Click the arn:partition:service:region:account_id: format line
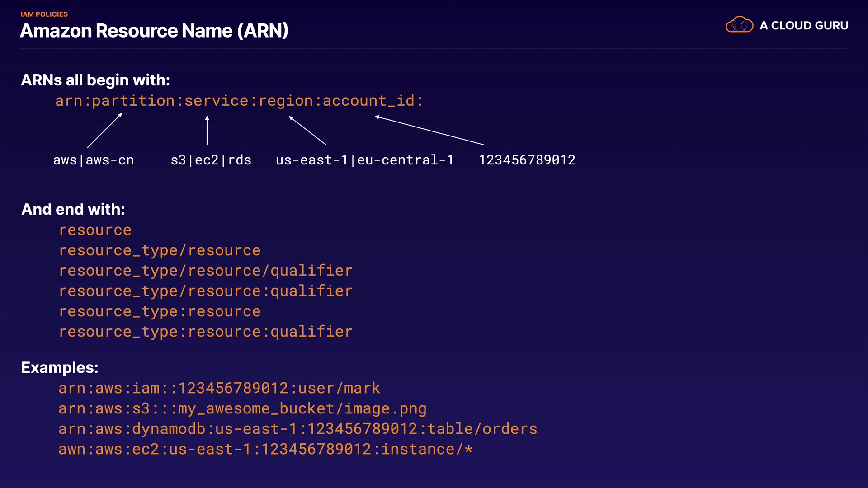 239,101
